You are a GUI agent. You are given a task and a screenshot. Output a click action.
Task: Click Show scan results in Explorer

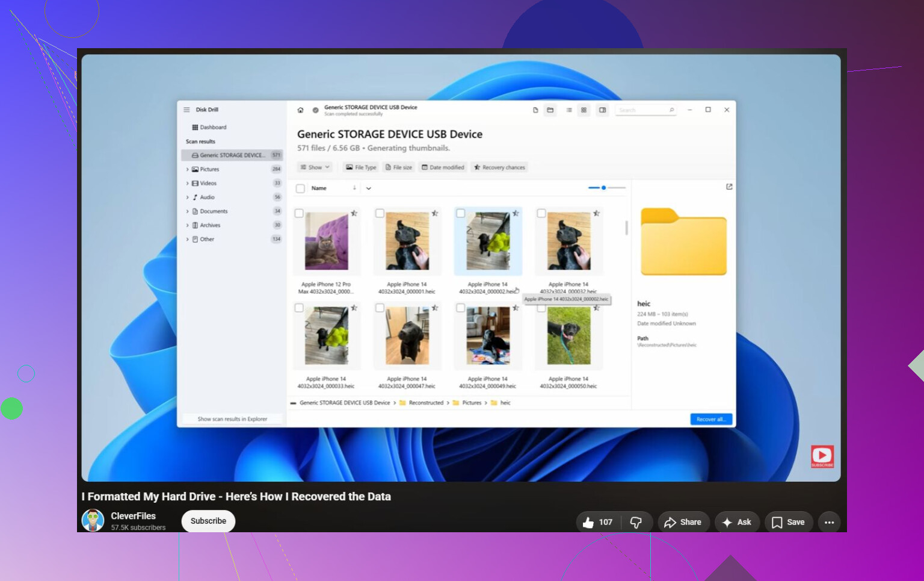click(x=232, y=419)
